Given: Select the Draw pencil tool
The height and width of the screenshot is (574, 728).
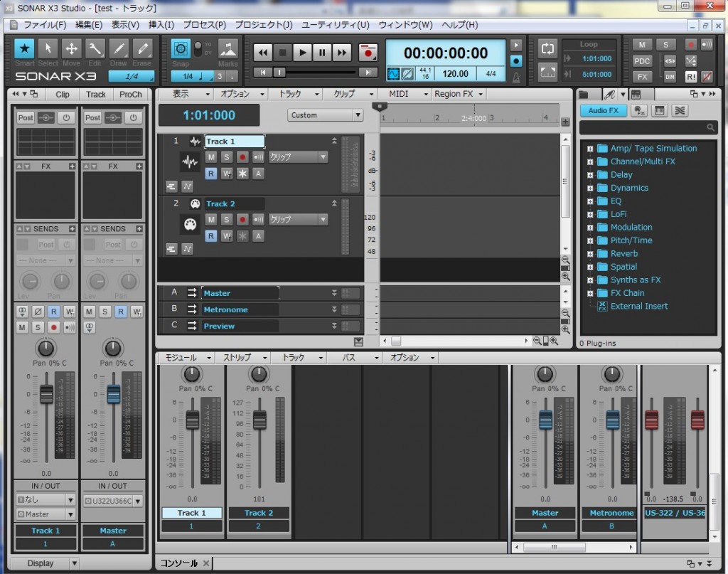Looking at the screenshot, I should pos(119,48).
